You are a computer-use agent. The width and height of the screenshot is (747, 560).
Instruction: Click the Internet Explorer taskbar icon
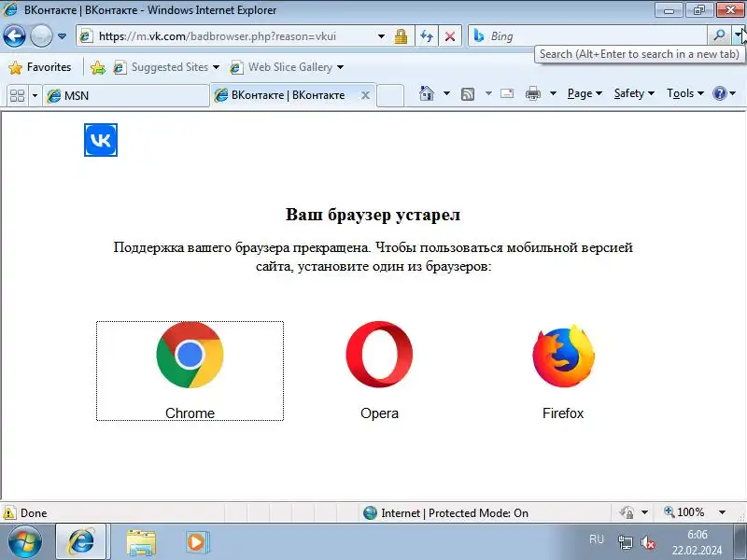81,542
